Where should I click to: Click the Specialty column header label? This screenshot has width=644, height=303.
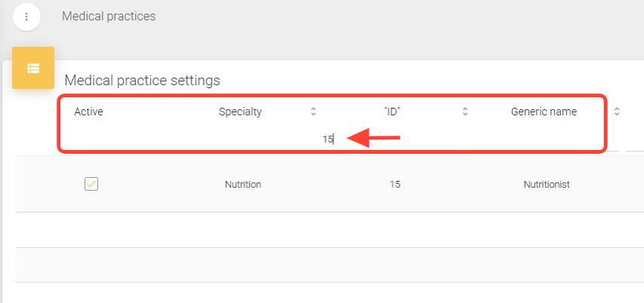pyautogui.click(x=240, y=112)
